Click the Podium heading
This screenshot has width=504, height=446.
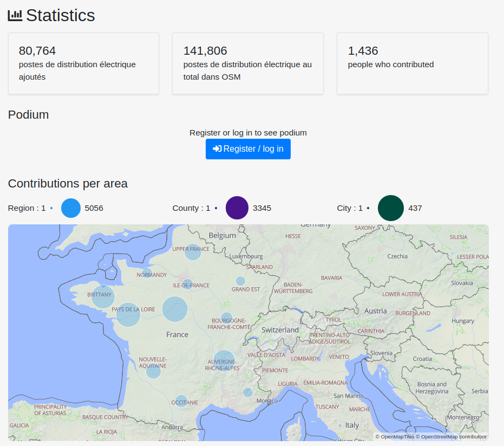[28, 114]
